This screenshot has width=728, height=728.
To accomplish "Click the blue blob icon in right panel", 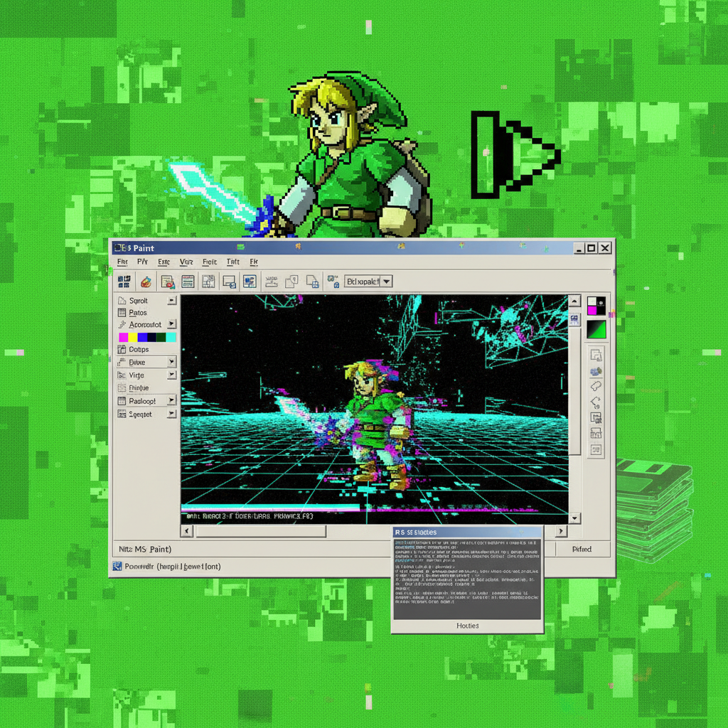I will (x=596, y=370).
